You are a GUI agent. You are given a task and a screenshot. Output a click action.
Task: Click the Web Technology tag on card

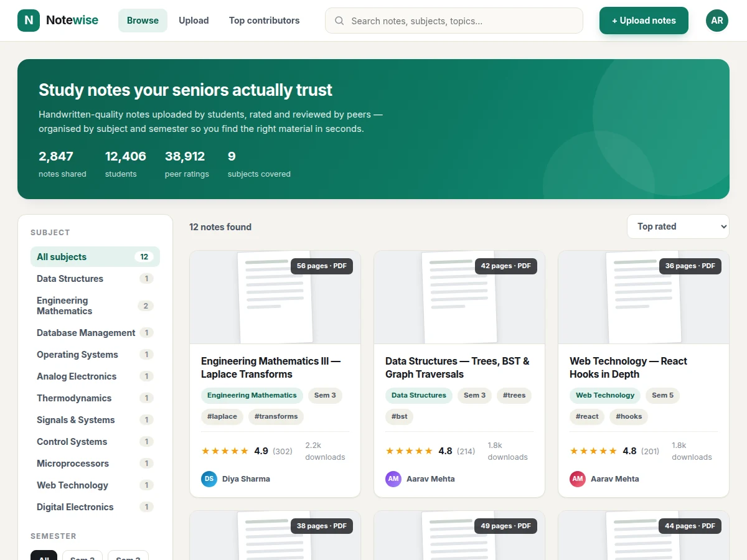pos(605,395)
